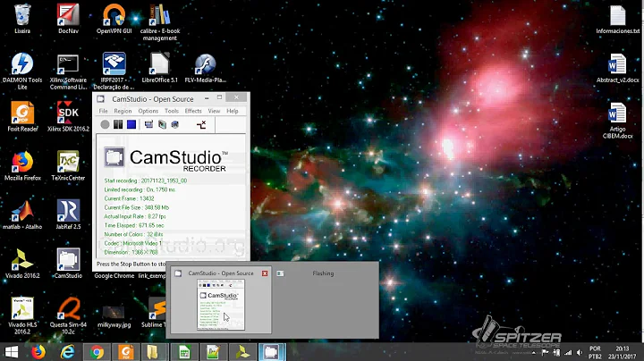Open the Region menu in CamStudio

[x=123, y=111]
